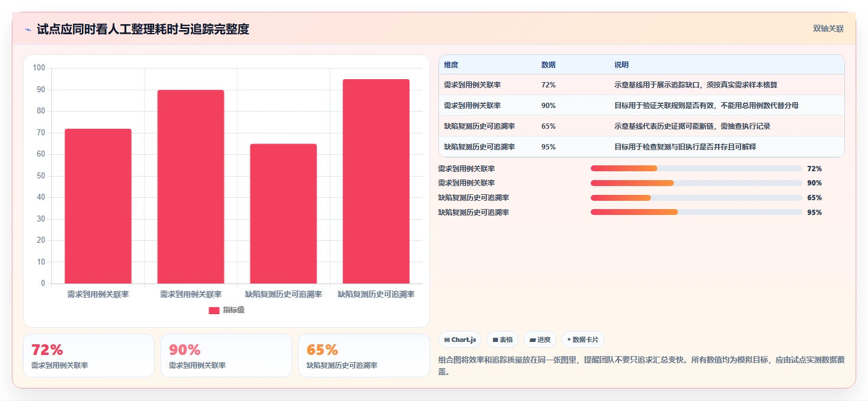Click the 双轴关联 badge in the header
The height and width of the screenshot is (401, 868).
(828, 28)
